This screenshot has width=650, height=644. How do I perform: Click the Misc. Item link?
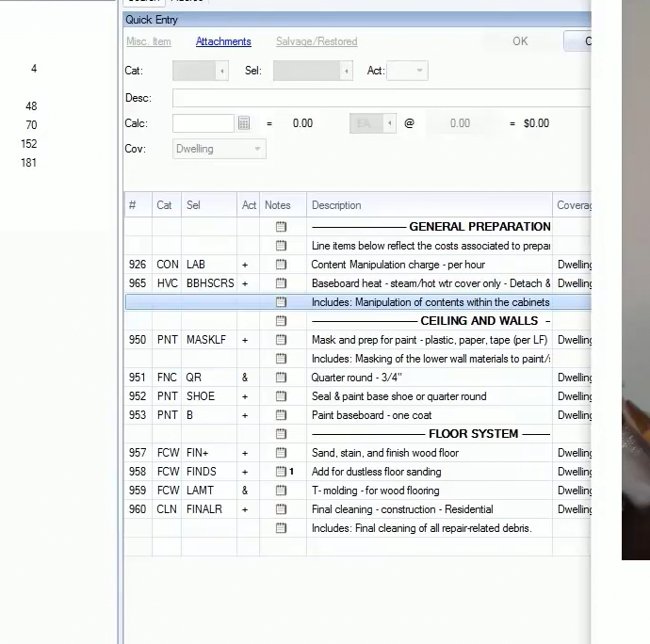point(149,41)
